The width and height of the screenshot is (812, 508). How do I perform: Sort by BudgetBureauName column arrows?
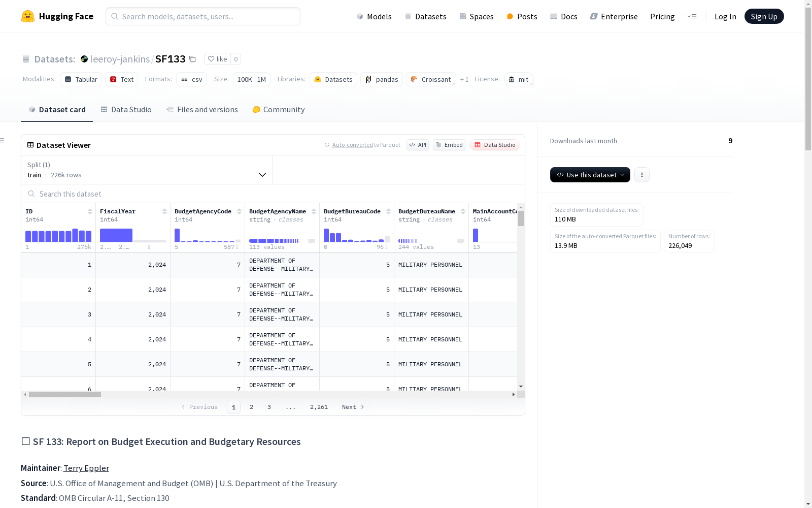[x=463, y=211]
